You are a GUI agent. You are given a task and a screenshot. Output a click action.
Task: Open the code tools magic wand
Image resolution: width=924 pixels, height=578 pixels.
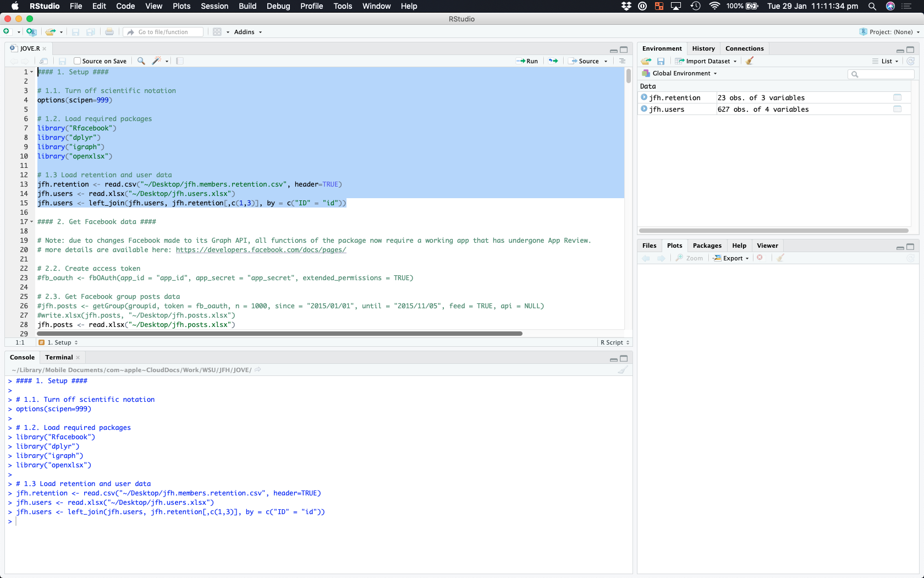click(x=157, y=61)
